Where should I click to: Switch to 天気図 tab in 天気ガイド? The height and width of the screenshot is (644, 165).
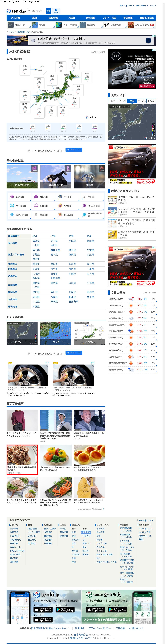coord(122,101)
